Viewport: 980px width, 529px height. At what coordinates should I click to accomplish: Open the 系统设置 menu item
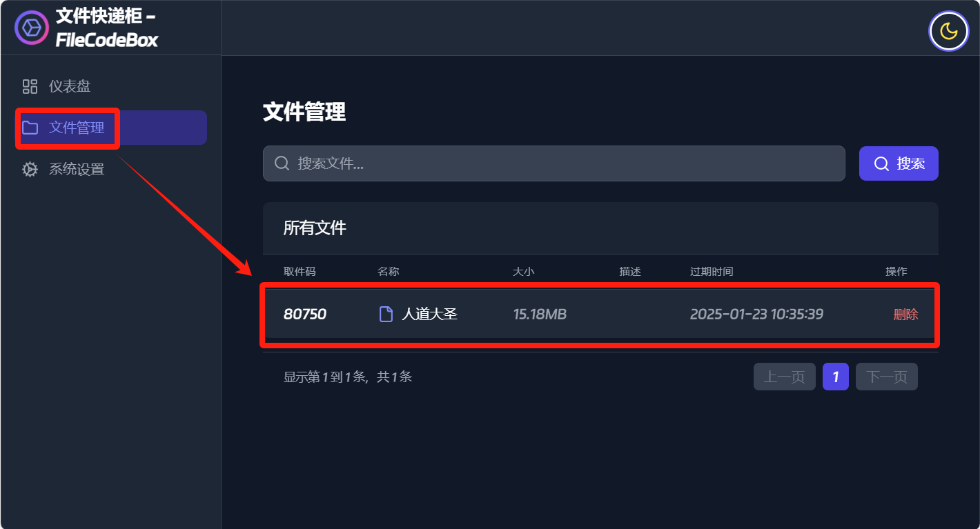pos(77,169)
